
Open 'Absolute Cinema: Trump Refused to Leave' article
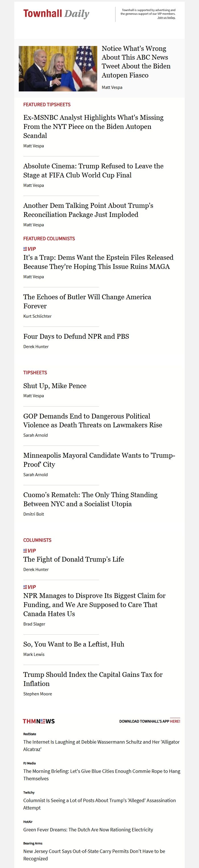click(x=94, y=170)
